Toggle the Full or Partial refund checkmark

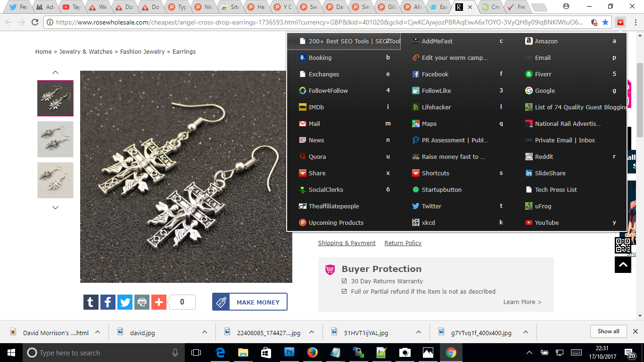click(345, 291)
